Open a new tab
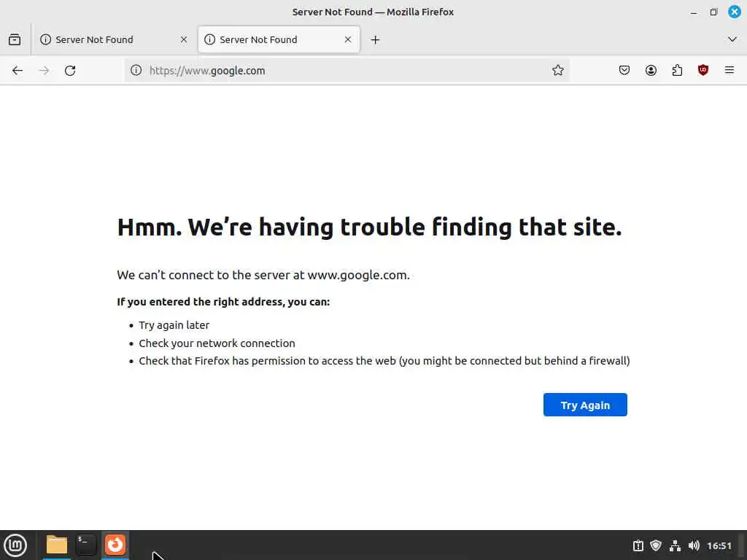The image size is (747, 560). [x=375, y=39]
